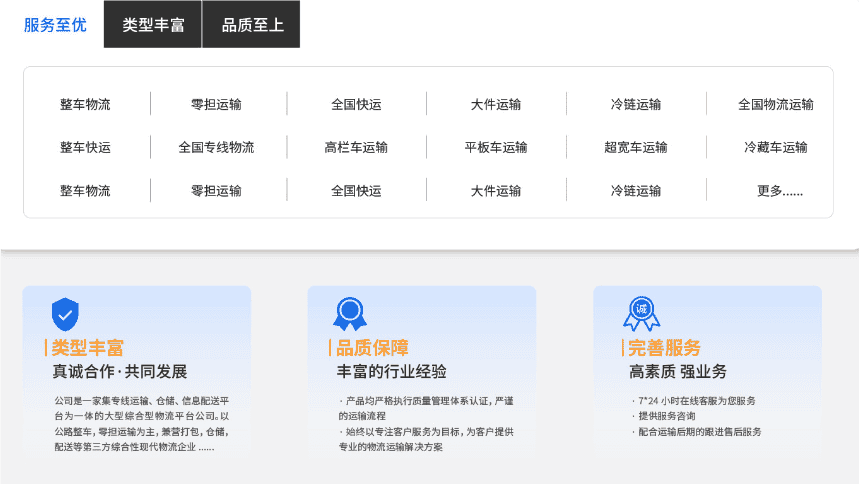
Task: Click the 超宽车运输 link
Action: point(635,147)
